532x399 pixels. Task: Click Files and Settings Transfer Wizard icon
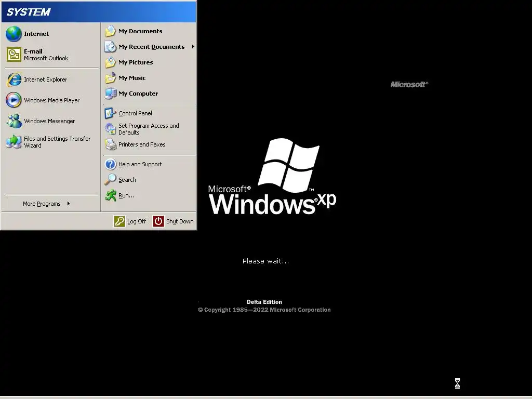pos(14,142)
